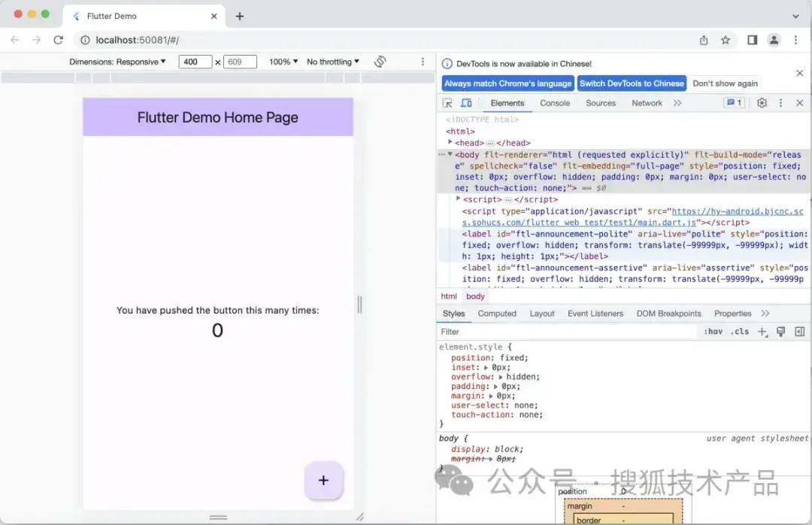812x525 pixels.
Task: Open the issues counter badge
Action: click(x=735, y=102)
